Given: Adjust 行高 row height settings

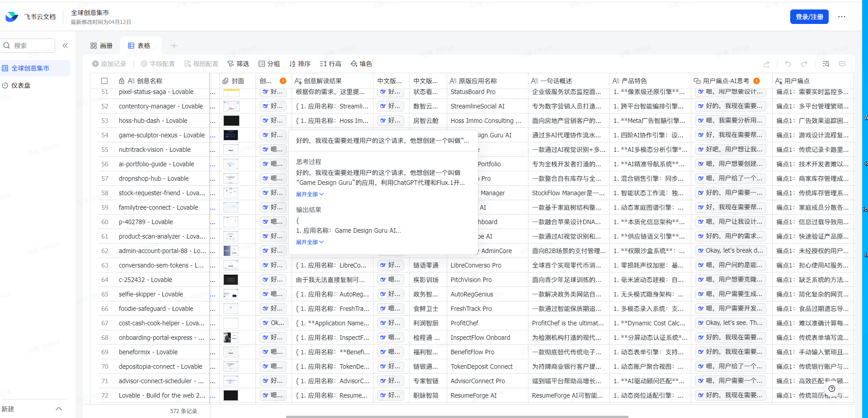Looking at the screenshot, I should pyautogui.click(x=330, y=64).
